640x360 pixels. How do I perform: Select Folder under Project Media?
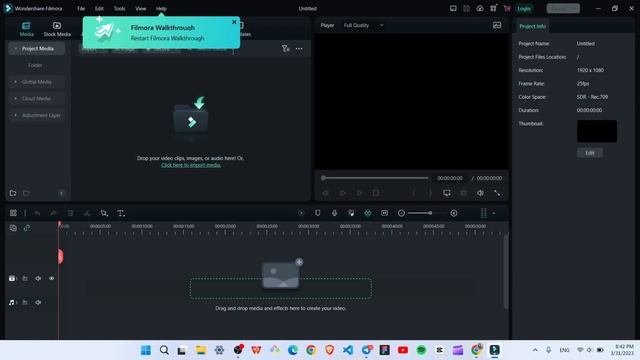35,65
